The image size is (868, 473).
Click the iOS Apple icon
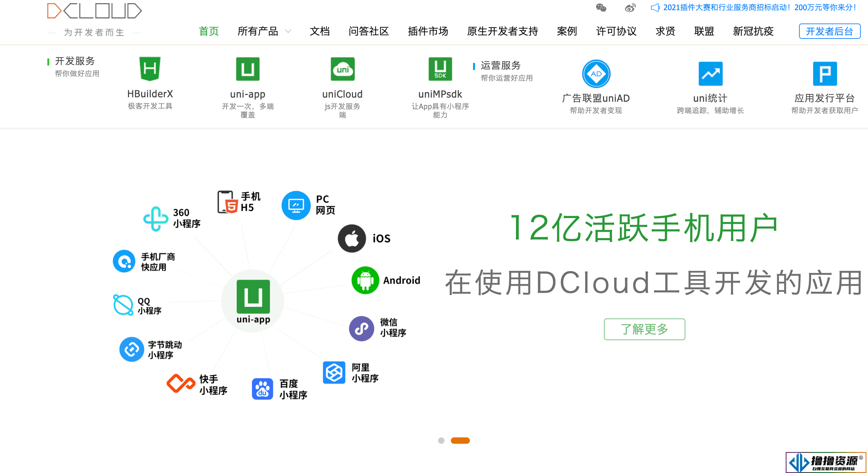pos(352,238)
